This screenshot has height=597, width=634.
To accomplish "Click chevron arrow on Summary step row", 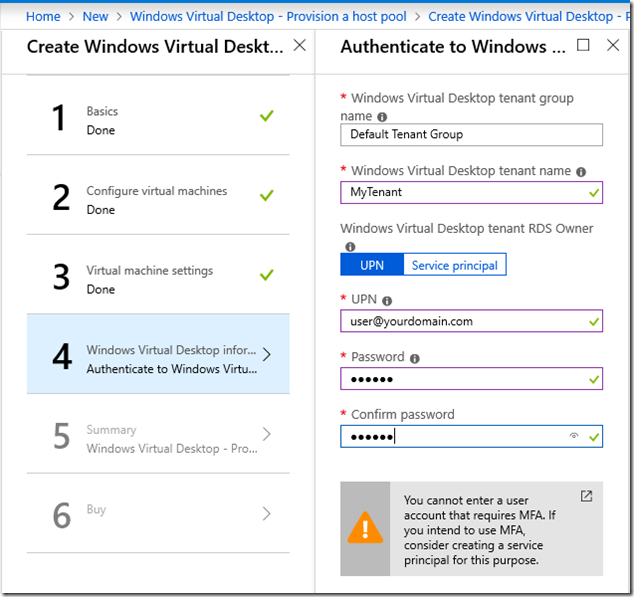I will [x=266, y=434].
